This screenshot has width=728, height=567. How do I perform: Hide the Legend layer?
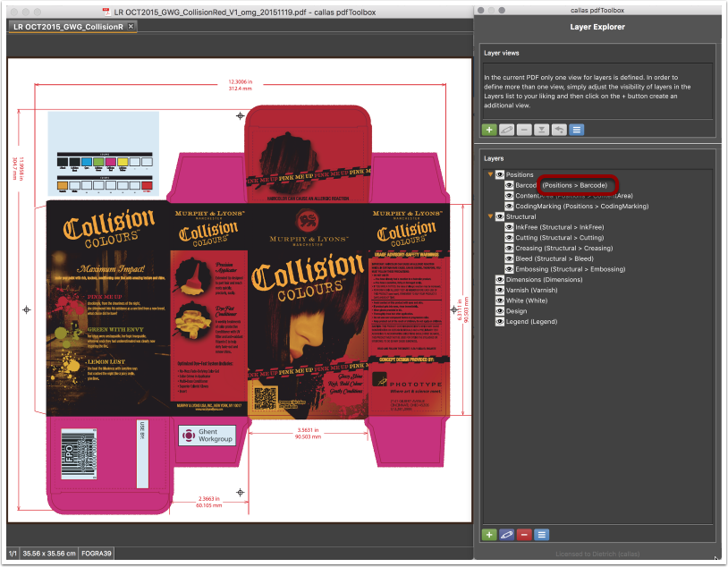point(500,321)
